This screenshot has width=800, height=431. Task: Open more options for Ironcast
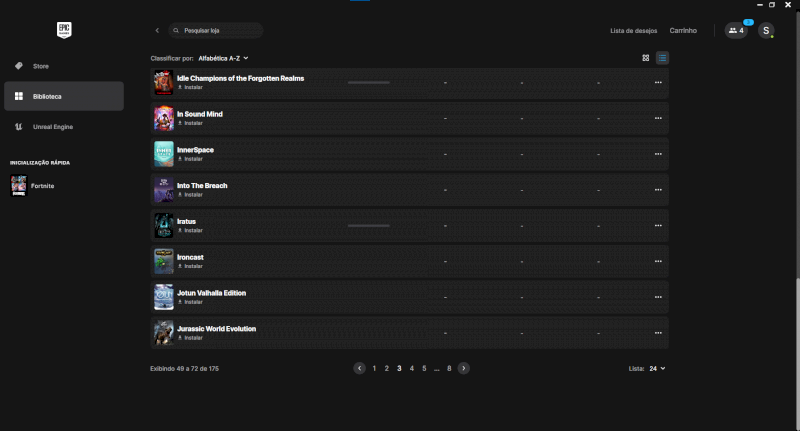(658, 261)
